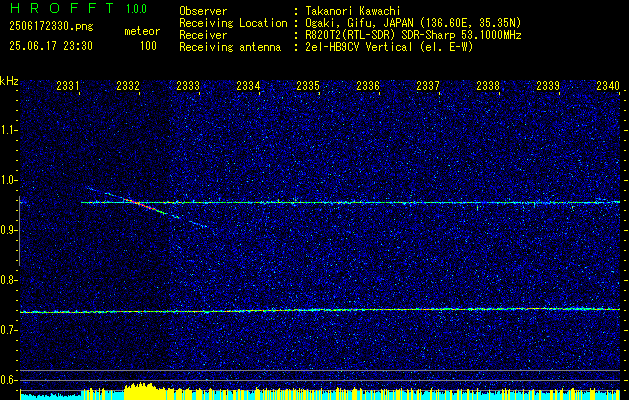Viewport: 629px width, 400px height.
Task: Click the horizontal carrier line near 0.74 kHz
Action: point(320,310)
